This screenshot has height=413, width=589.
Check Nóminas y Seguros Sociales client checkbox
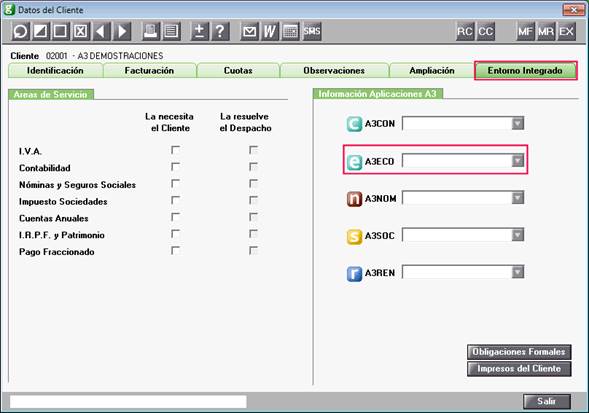pyautogui.click(x=175, y=183)
